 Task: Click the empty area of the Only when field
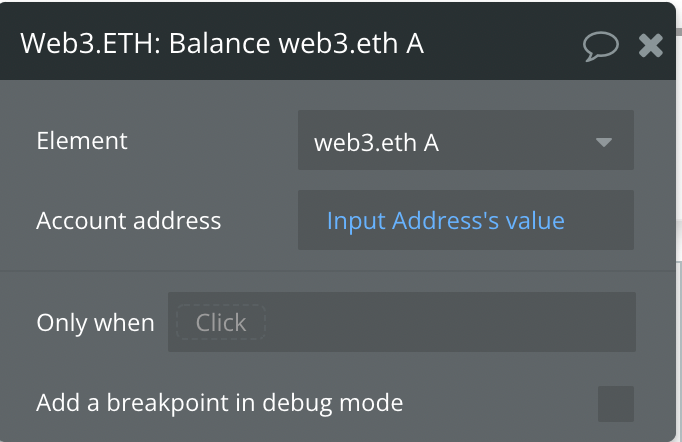pos(448,322)
